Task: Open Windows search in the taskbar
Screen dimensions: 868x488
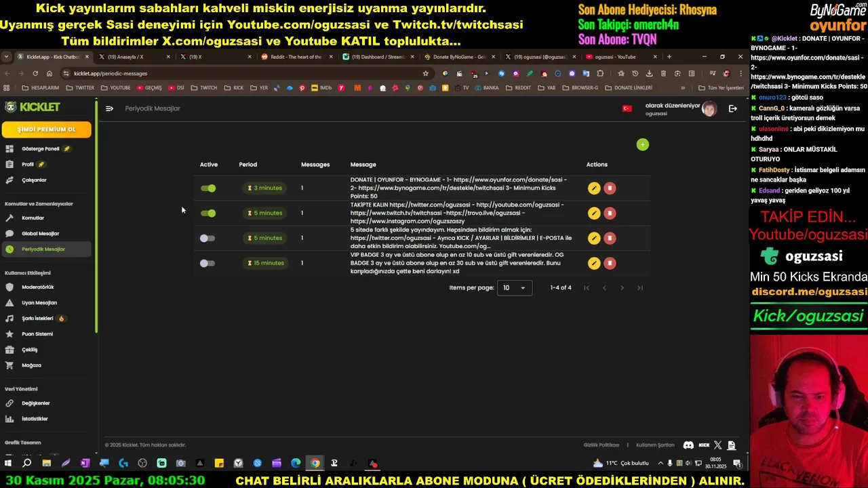Action: click(27, 463)
